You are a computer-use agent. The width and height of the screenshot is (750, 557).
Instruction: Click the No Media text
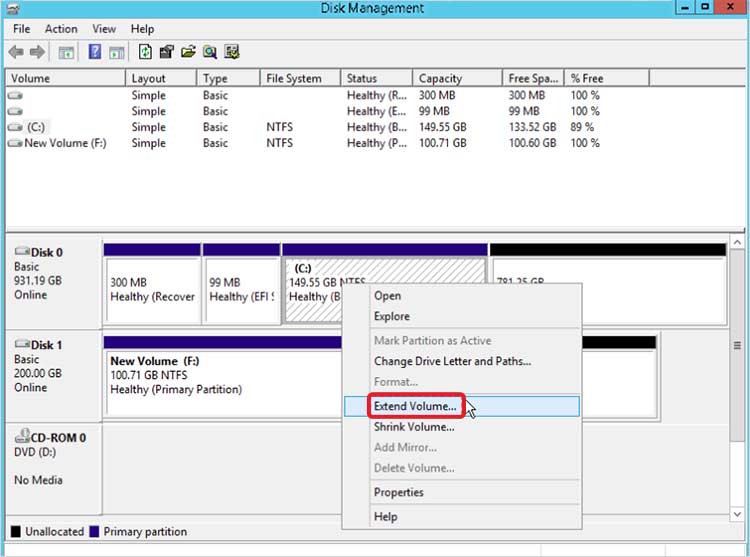point(38,480)
